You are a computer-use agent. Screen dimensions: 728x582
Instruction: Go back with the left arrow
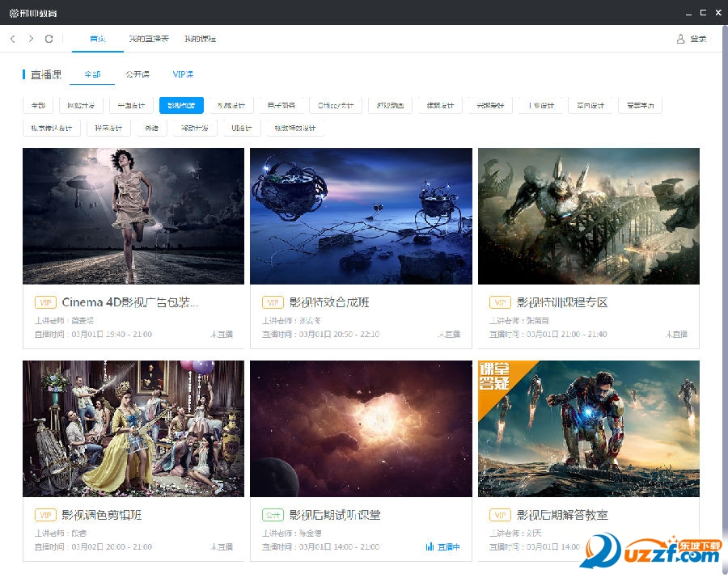pyautogui.click(x=13, y=39)
